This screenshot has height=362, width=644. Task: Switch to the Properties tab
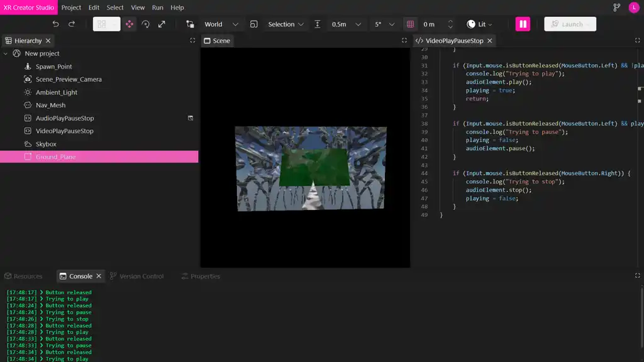(x=201, y=276)
